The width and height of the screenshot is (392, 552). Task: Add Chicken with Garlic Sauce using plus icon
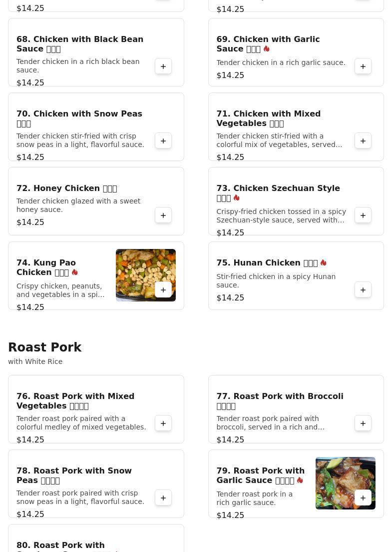click(x=363, y=66)
